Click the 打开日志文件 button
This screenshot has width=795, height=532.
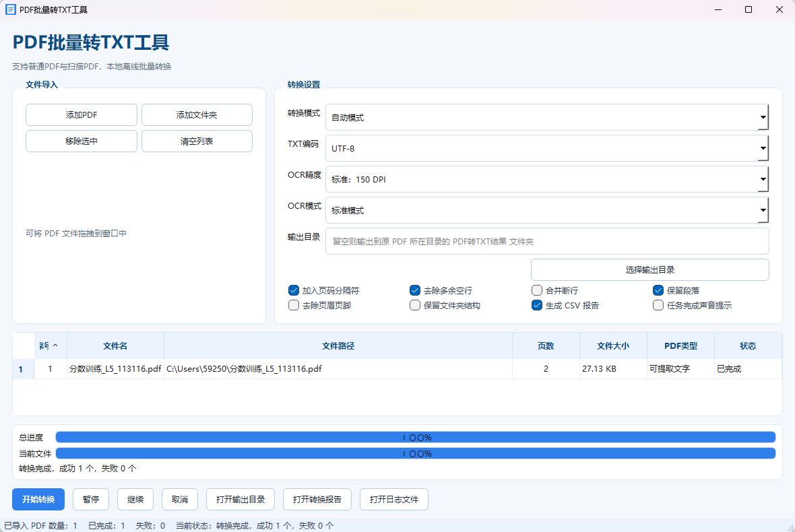point(394,500)
